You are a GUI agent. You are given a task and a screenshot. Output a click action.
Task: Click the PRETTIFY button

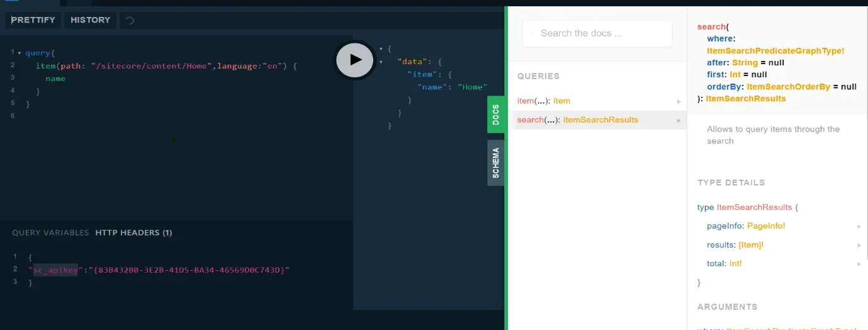click(33, 20)
